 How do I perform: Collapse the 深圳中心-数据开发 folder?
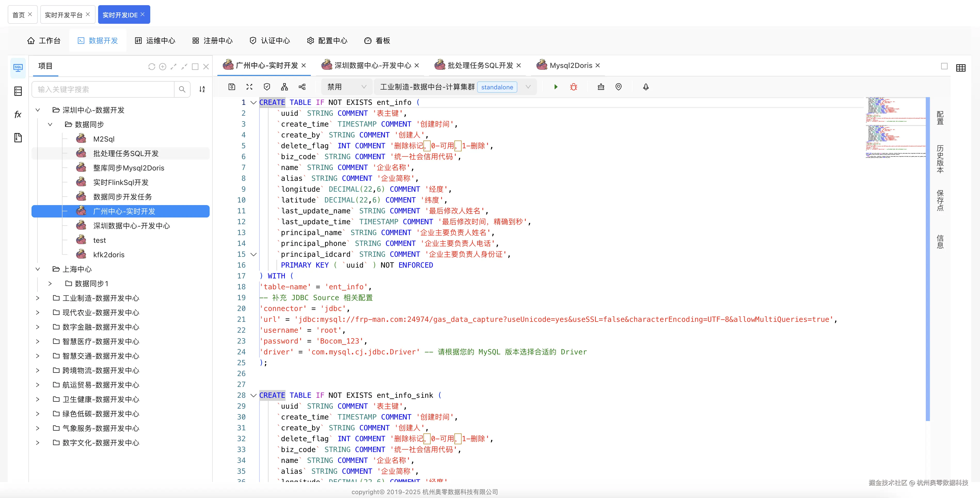(x=37, y=110)
